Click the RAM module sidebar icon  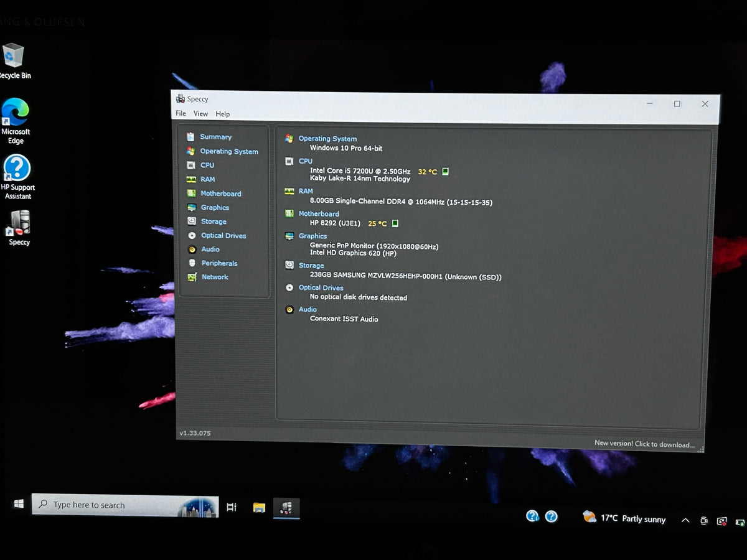(x=192, y=179)
